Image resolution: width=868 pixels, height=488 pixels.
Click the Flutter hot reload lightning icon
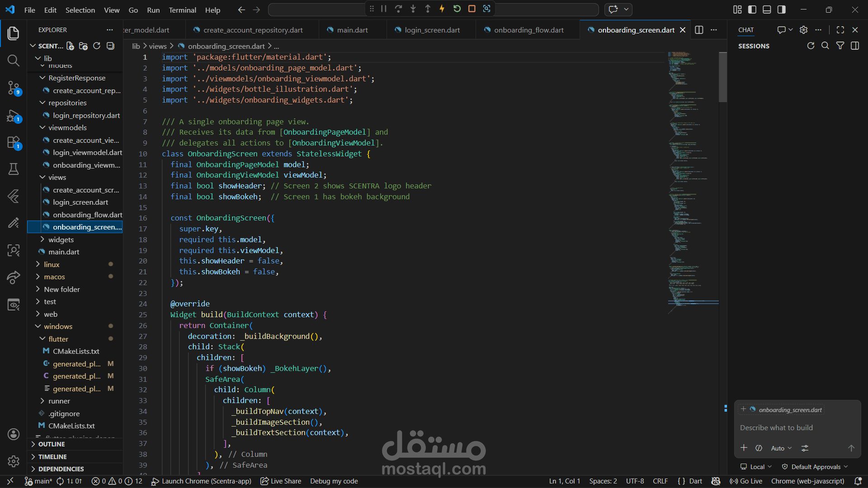pyautogui.click(x=442, y=9)
